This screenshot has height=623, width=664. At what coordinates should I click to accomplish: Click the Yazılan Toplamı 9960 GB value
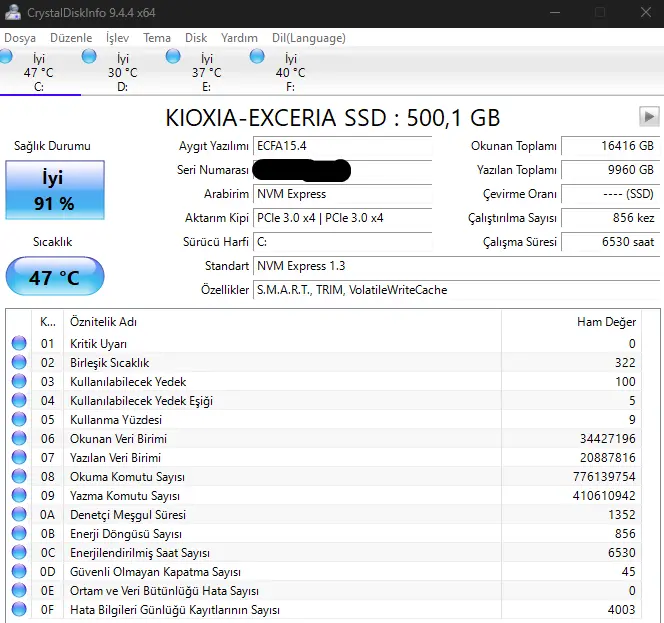pyautogui.click(x=610, y=170)
